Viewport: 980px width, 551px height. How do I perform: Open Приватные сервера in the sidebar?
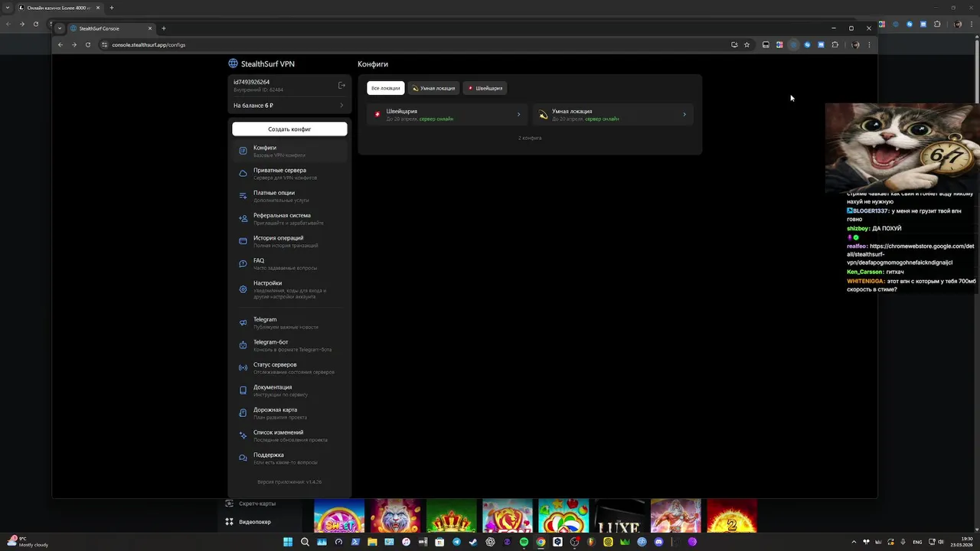[289, 174]
